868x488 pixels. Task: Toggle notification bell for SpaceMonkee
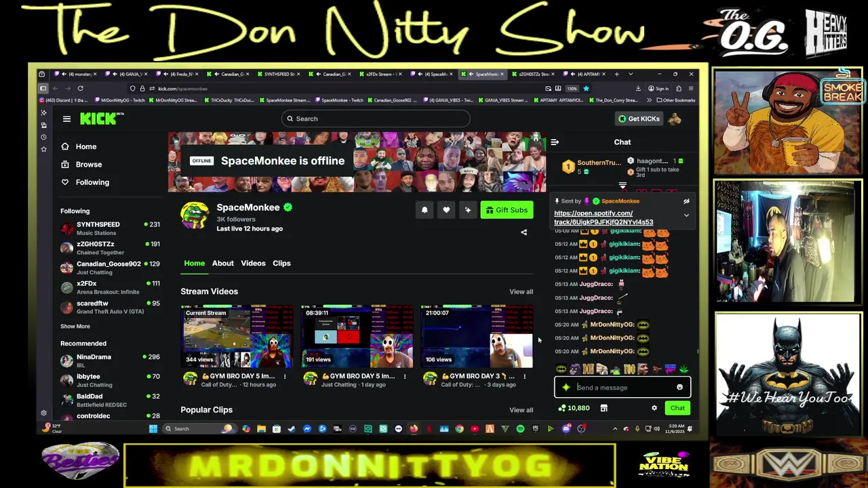tap(425, 210)
